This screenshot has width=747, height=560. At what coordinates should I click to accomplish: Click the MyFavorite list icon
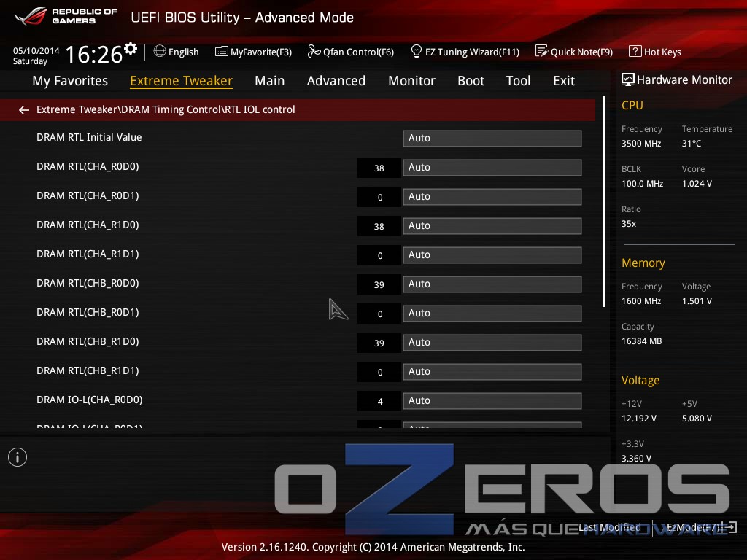pos(222,52)
